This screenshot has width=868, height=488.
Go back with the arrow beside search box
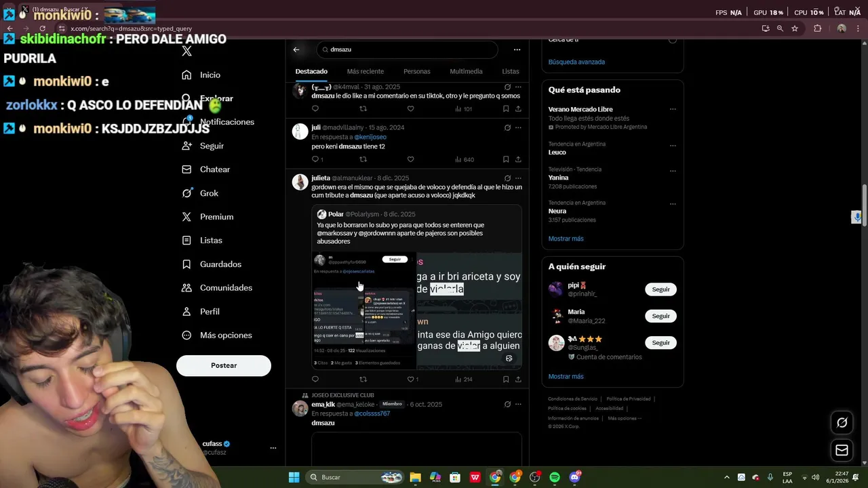pos(296,49)
